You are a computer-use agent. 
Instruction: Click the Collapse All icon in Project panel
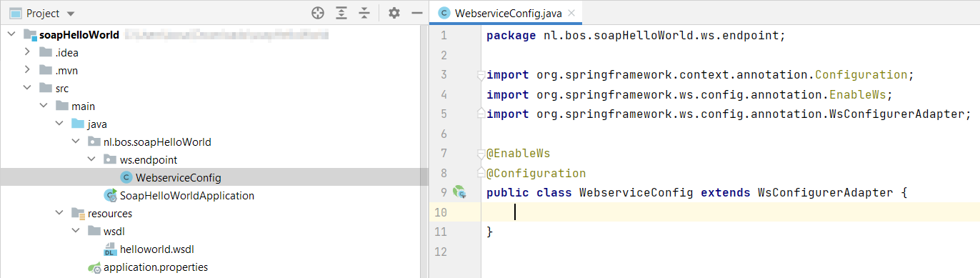click(x=364, y=13)
